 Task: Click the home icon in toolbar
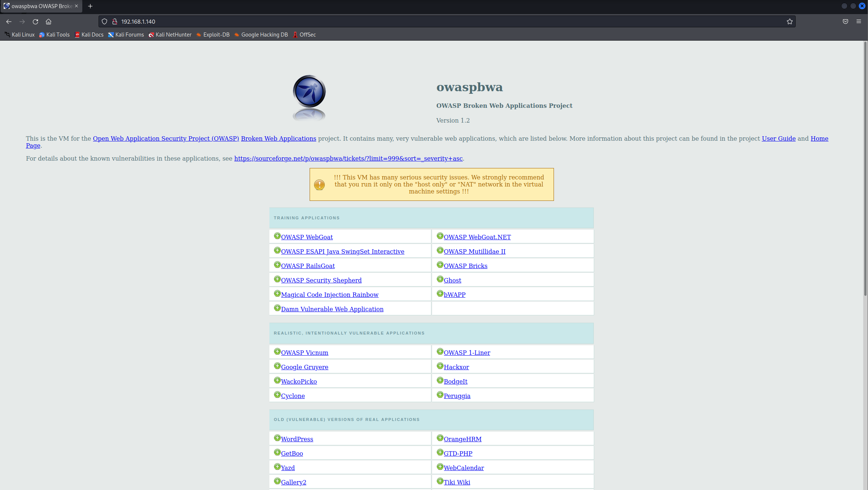(48, 21)
